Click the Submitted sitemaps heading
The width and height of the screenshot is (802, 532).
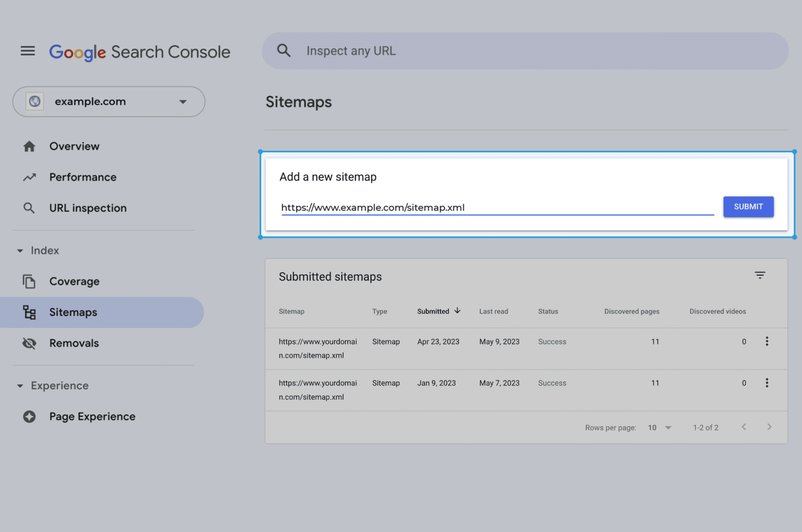330,277
